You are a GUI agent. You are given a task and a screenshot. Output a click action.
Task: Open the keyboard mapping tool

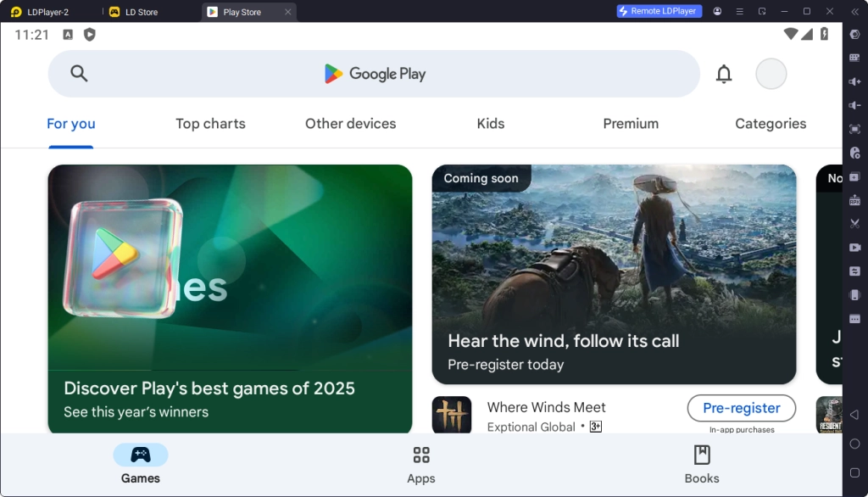pyautogui.click(x=854, y=58)
